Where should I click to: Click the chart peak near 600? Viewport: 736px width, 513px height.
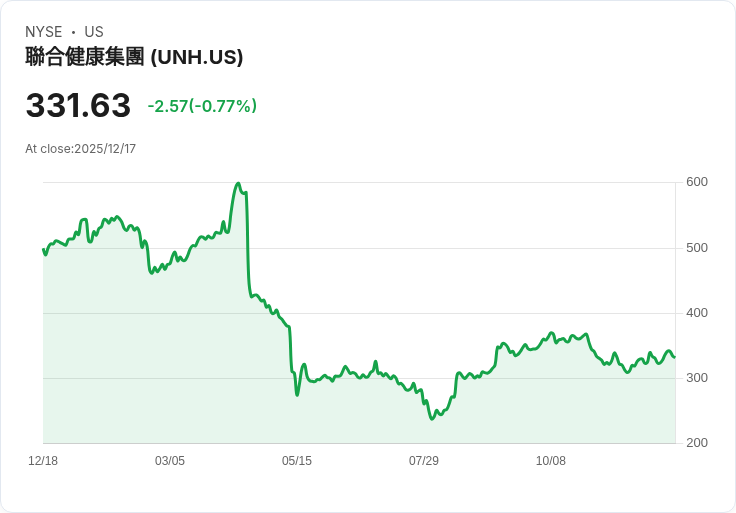click(238, 184)
